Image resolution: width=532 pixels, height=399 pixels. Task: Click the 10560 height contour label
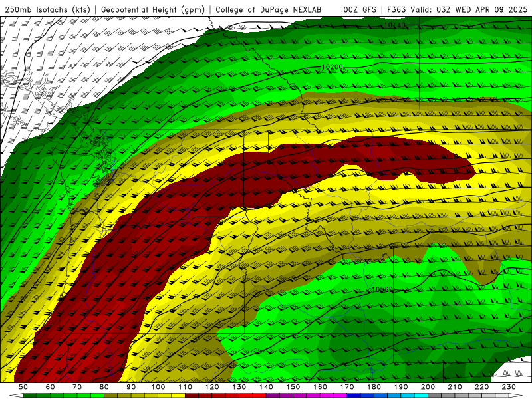(x=382, y=289)
